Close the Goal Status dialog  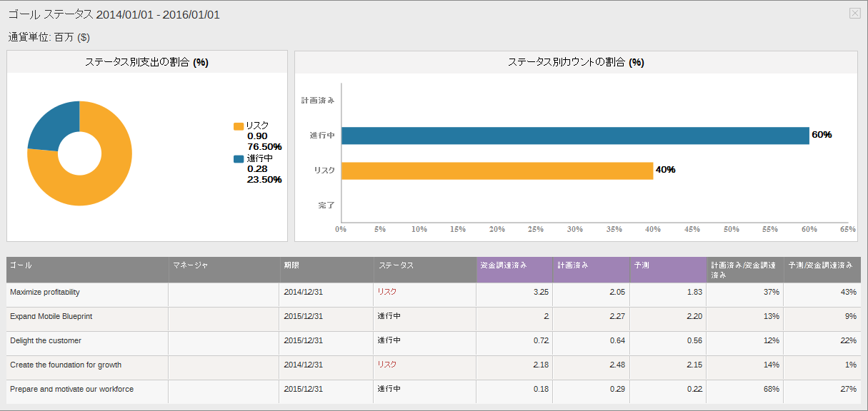854,13
